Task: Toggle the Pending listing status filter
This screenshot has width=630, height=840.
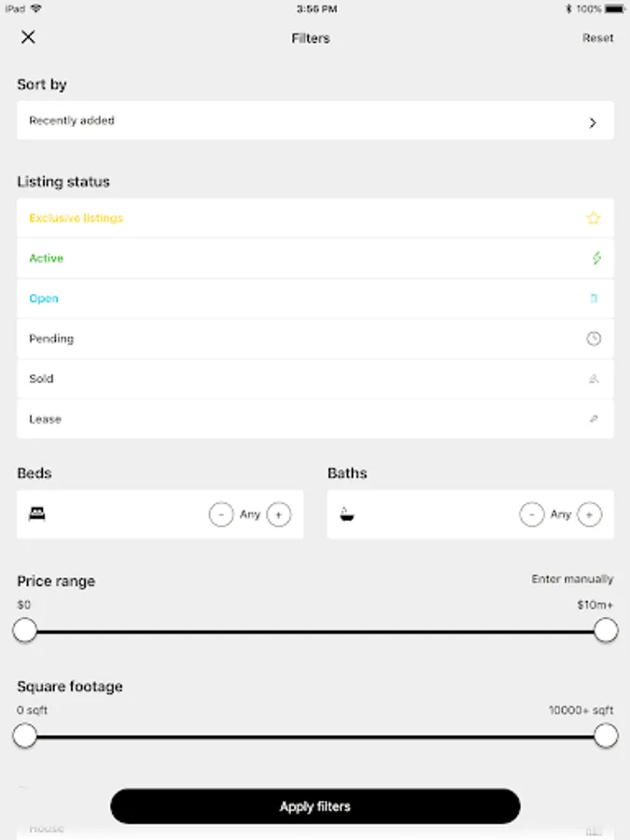Action: (315, 339)
